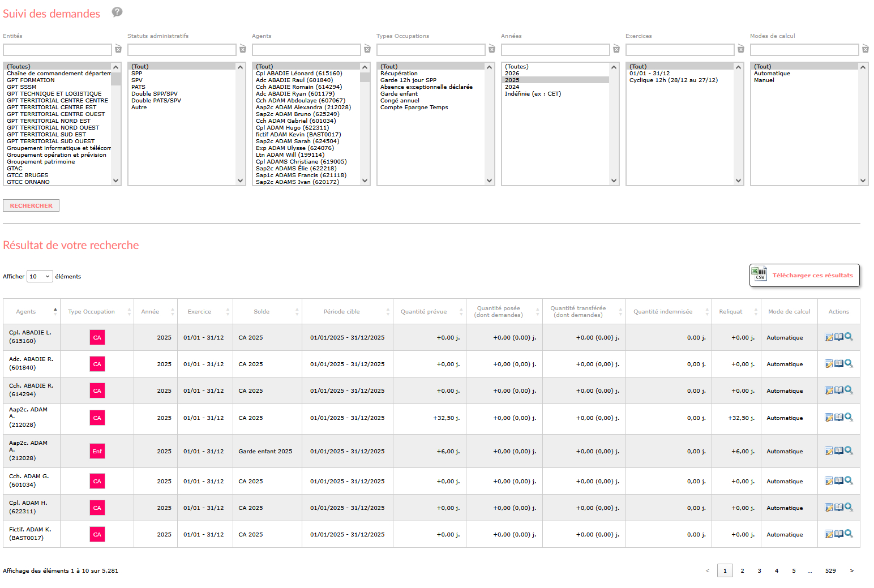This screenshot has height=588, width=874.
Task: Sort results by Période cible column
Action: pos(348,311)
